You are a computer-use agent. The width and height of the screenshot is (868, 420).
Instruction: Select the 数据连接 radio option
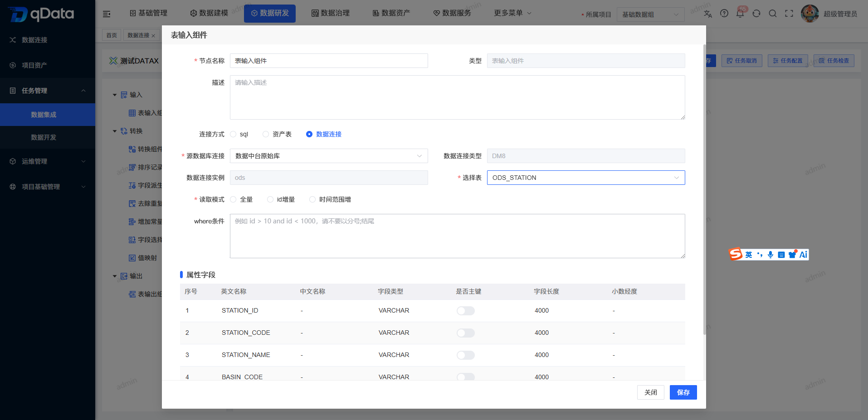309,134
